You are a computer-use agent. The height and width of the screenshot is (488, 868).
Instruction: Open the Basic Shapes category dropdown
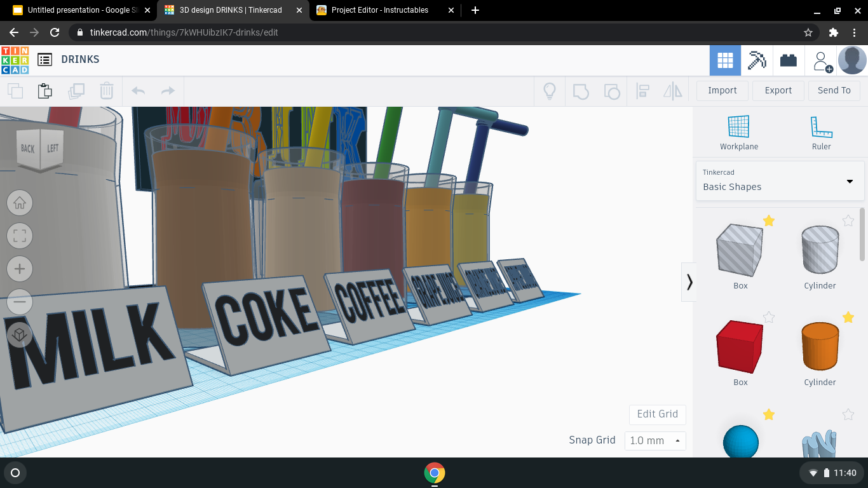780,181
